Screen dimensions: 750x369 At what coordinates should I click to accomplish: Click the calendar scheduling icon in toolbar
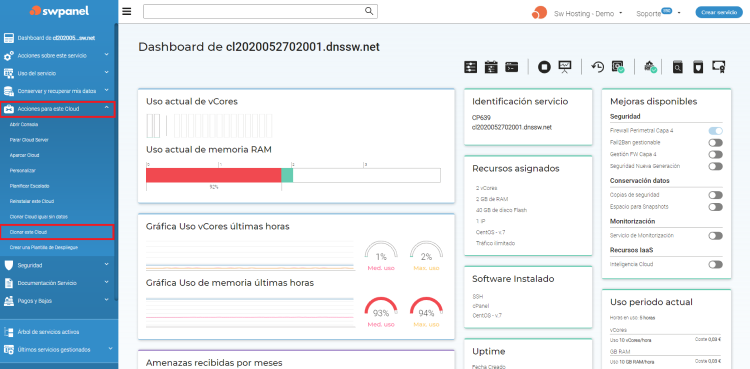[x=491, y=67]
